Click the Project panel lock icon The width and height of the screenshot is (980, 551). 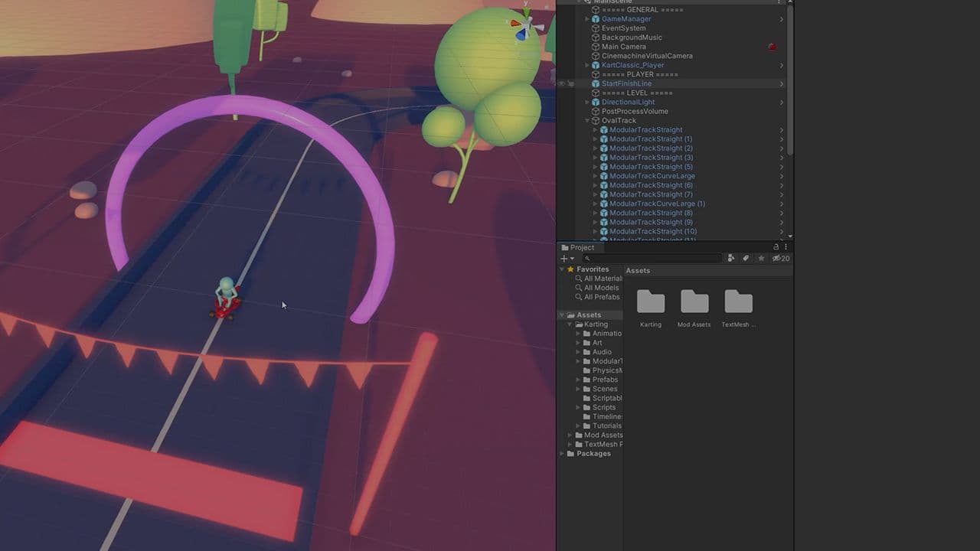tap(776, 247)
